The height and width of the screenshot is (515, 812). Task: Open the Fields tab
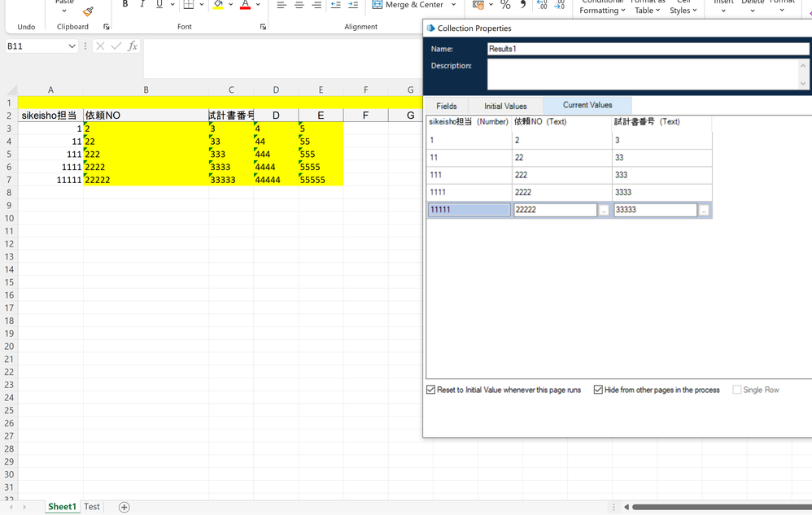[x=446, y=106]
